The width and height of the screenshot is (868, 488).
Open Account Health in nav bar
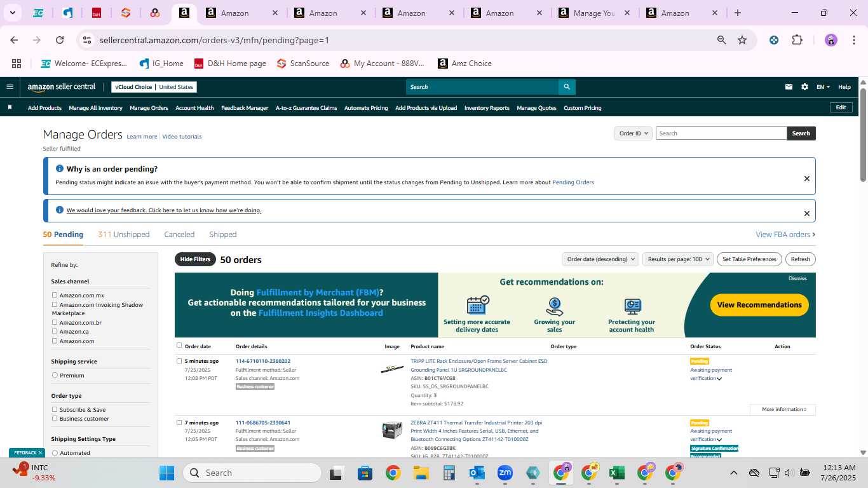point(194,108)
